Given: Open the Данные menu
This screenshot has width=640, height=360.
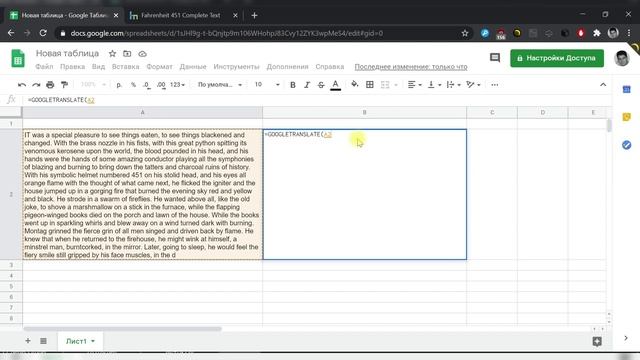Looking at the screenshot, I should 193,67.
